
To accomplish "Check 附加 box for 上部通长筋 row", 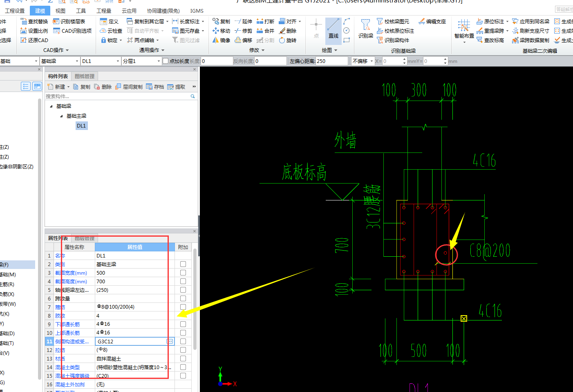I will tap(183, 333).
